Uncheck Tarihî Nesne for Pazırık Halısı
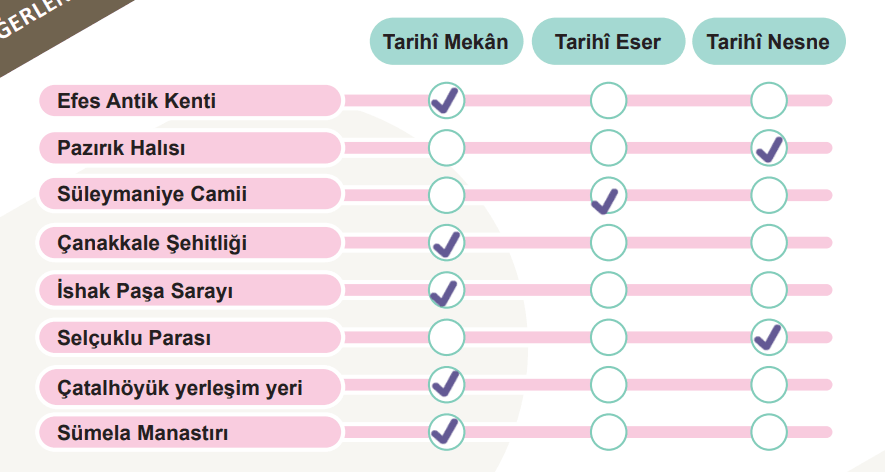885x472 pixels. tap(769, 148)
